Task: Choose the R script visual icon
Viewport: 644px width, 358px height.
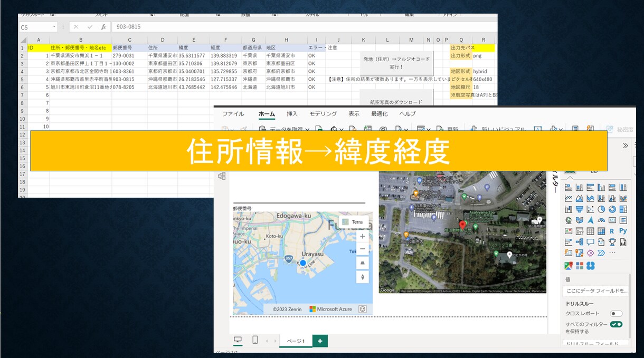Action: tap(612, 231)
